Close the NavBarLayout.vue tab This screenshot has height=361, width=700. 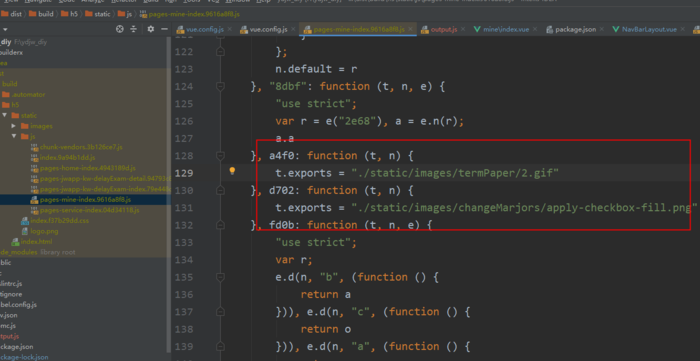tap(682, 29)
